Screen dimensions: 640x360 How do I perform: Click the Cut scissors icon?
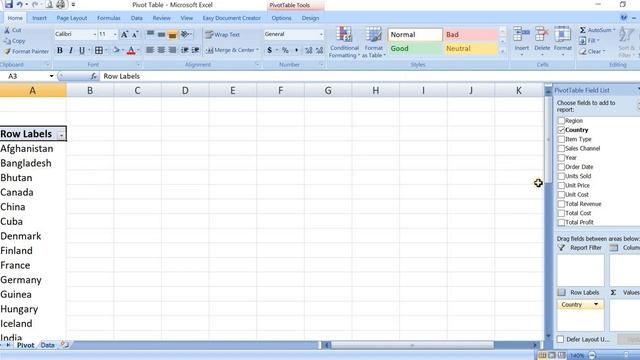7,30
